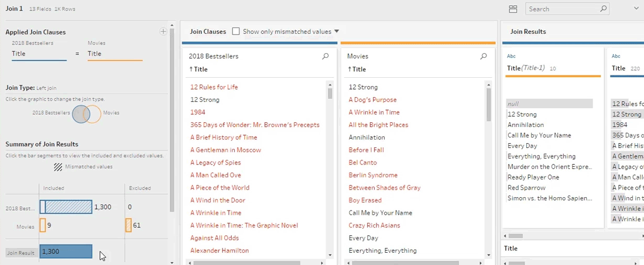Click in the top Search input field

[562, 9]
